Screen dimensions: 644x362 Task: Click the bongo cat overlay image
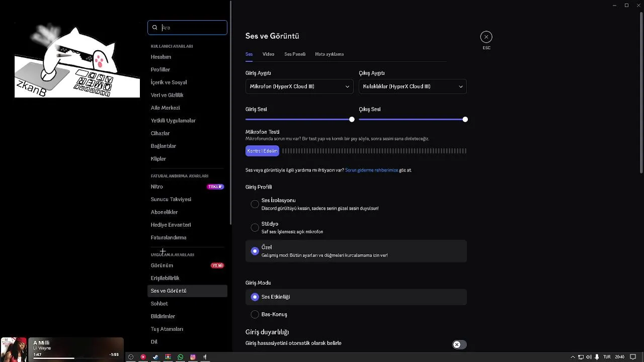tap(77, 60)
